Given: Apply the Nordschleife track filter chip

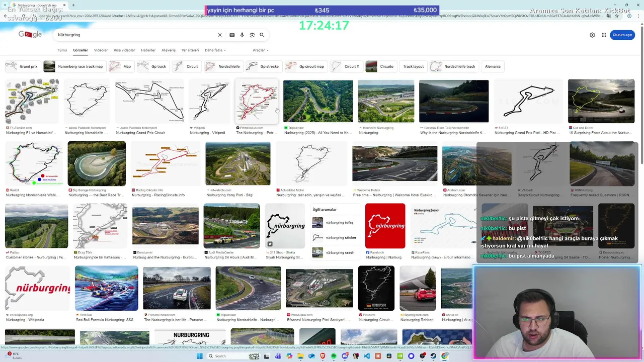Looking at the screenshot, I should 454,66.
